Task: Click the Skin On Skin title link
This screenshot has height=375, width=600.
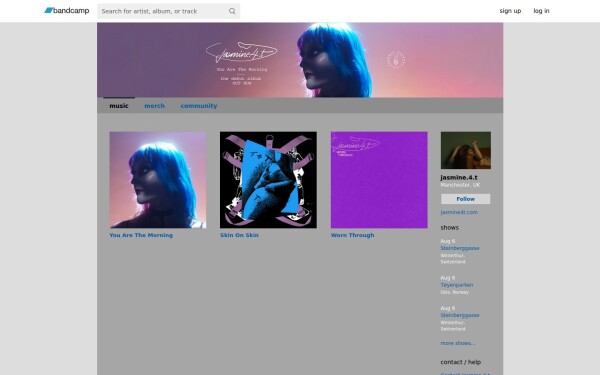Action: (x=239, y=235)
